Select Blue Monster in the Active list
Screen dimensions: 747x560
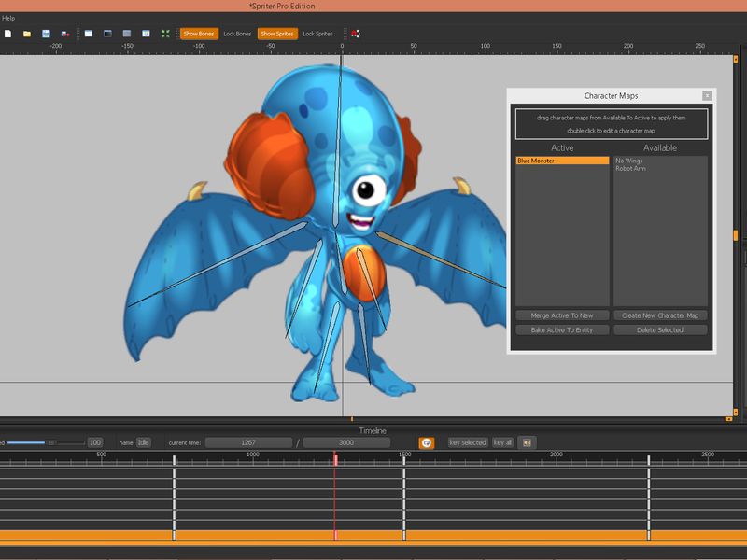562,161
